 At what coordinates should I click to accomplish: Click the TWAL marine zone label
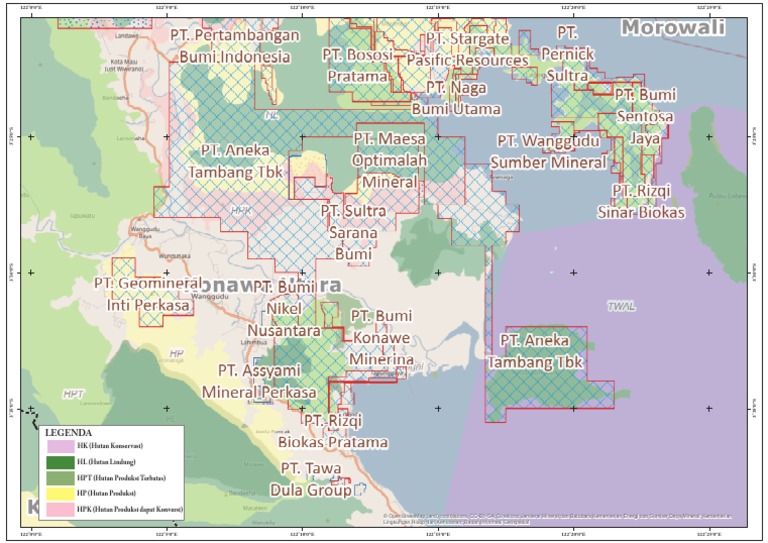click(x=622, y=307)
